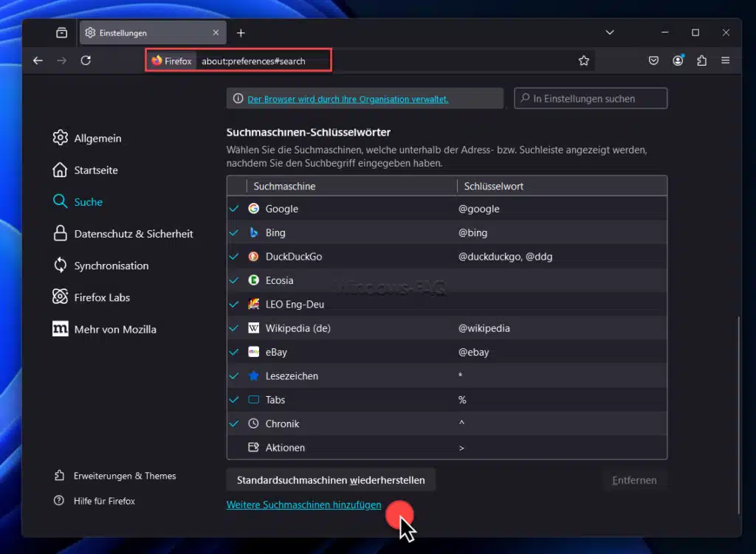This screenshot has width=756, height=554.
Task: Click the @duckduckgo, @ddg keyword cell
Action: point(505,257)
